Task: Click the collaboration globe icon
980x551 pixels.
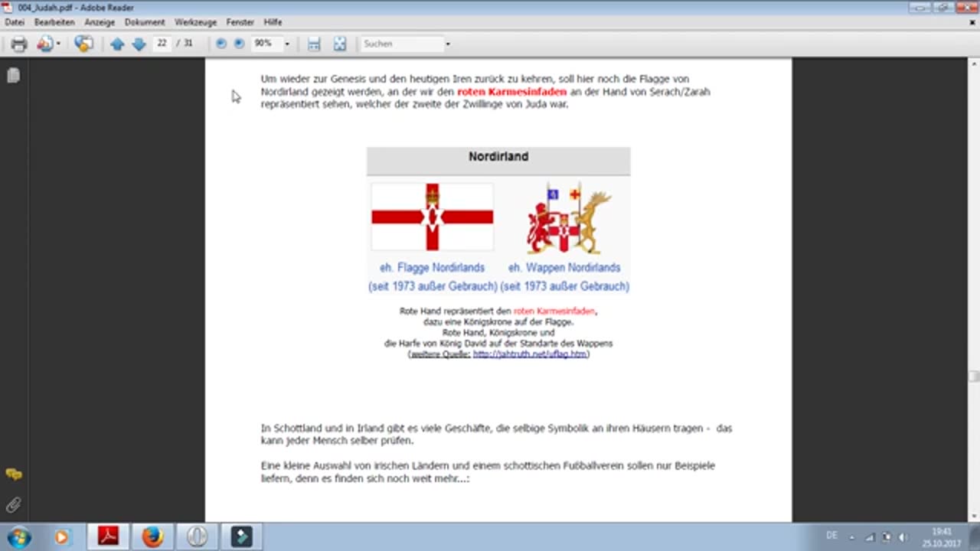Action: pos(83,44)
